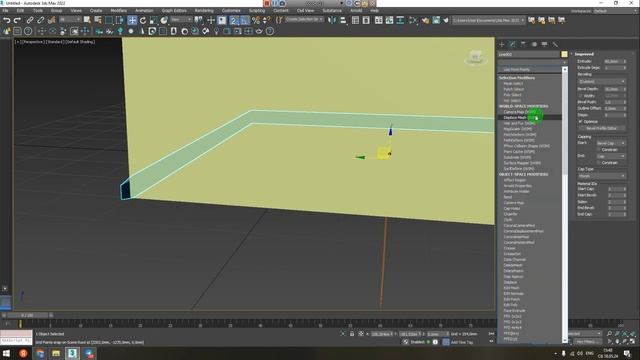Click the time slider handle
This screenshot has width=640, height=360.
coord(27,315)
